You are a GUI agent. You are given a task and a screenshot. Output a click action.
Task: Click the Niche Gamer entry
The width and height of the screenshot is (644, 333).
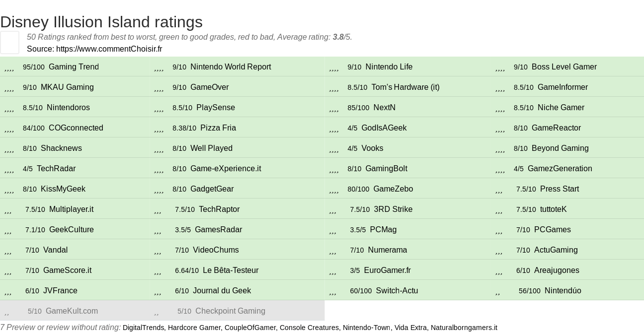(561, 108)
